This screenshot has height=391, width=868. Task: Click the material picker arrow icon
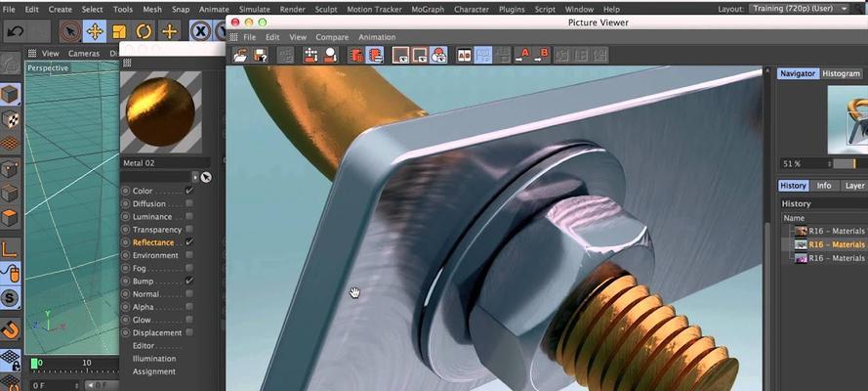click(x=206, y=177)
